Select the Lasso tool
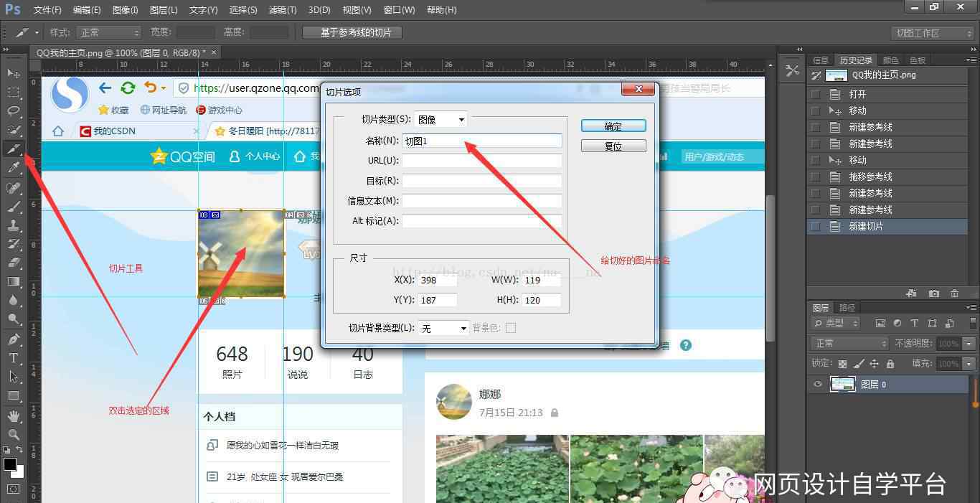 pyautogui.click(x=14, y=111)
